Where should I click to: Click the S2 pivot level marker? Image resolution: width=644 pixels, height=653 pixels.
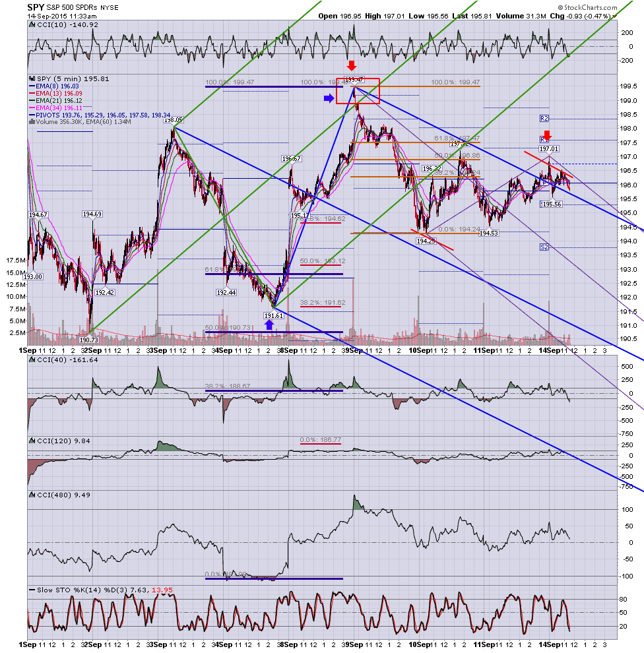click(544, 247)
